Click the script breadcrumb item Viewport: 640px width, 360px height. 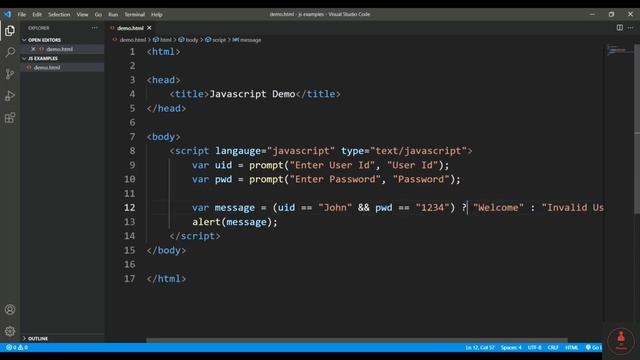coord(219,40)
